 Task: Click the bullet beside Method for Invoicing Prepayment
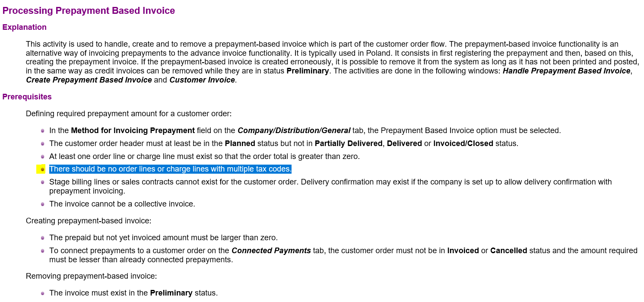(x=43, y=130)
